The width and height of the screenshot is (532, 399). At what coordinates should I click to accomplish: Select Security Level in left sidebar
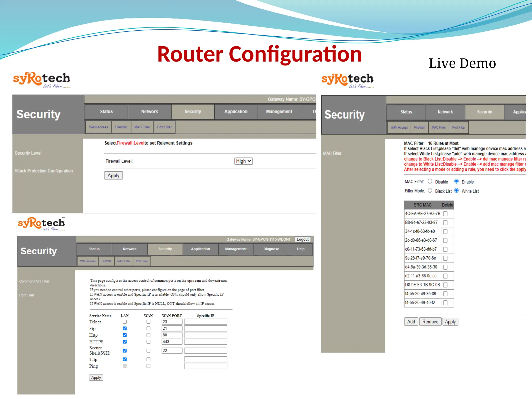(x=28, y=153)
